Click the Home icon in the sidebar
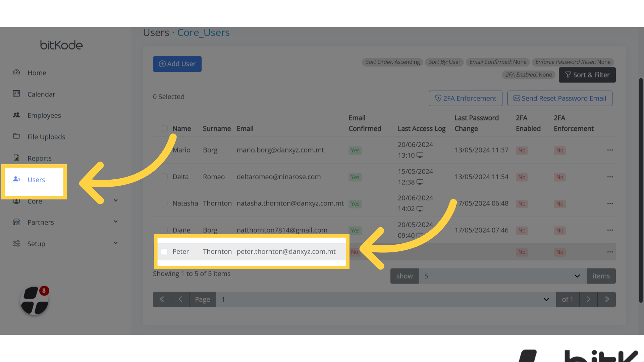Viewport: 644px width, 362px height. click(16, 72)
